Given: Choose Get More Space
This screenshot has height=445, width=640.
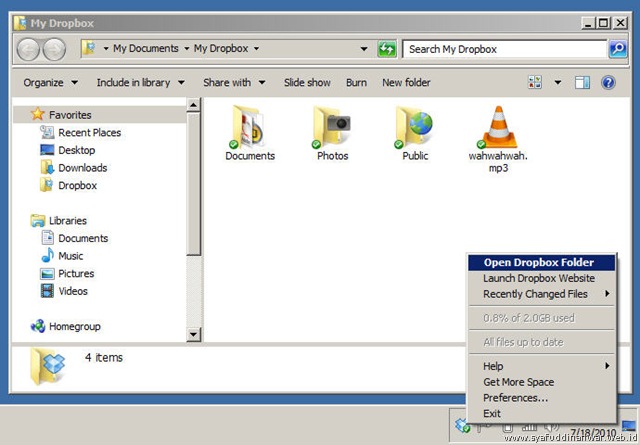Looking at the screenshot, I should click(x=541, y=382).
